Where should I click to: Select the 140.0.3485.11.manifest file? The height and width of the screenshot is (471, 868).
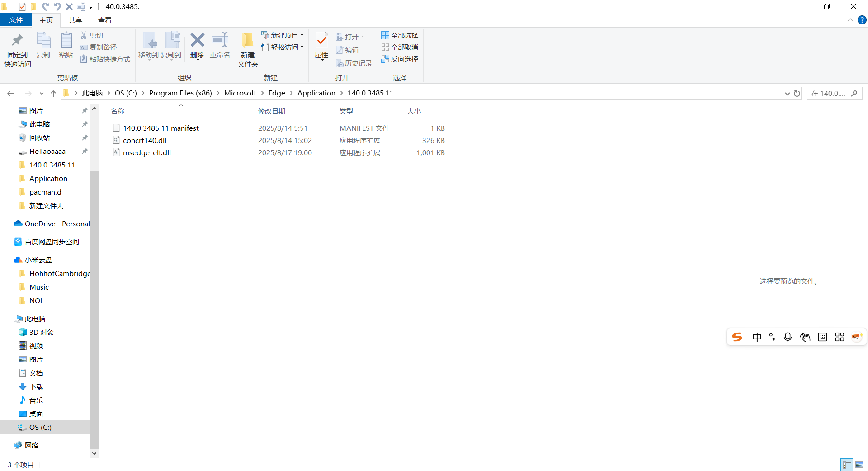click(160, 128)
